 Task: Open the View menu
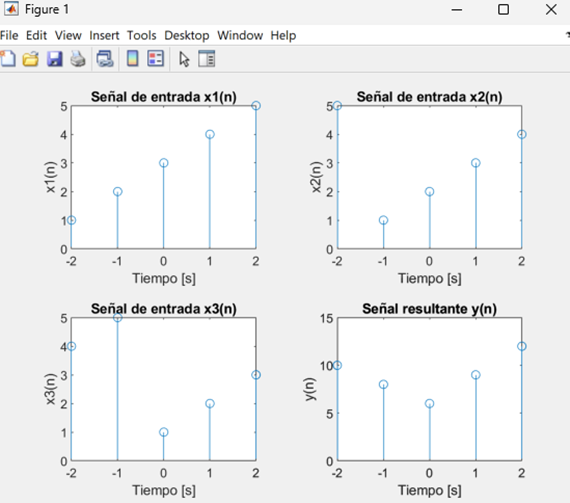click(68, 35)
